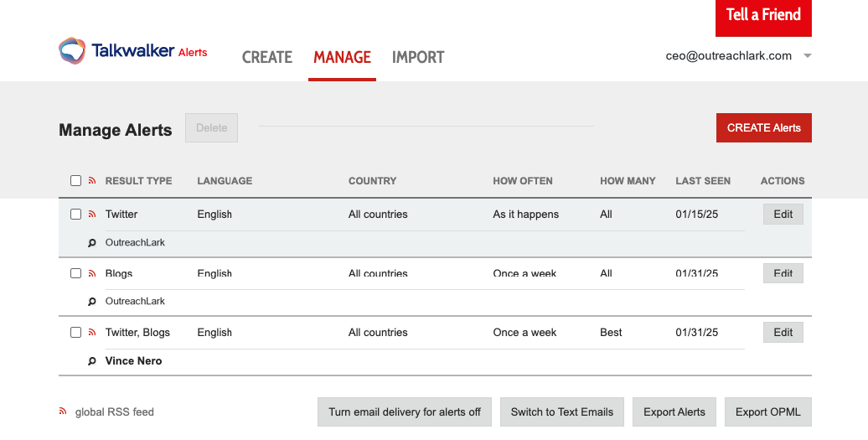This screenshot has height=440, width=868.
Task: Click OutreachLark query under Twitter alert
Action: pyautogui.click(x=135, y=242)
